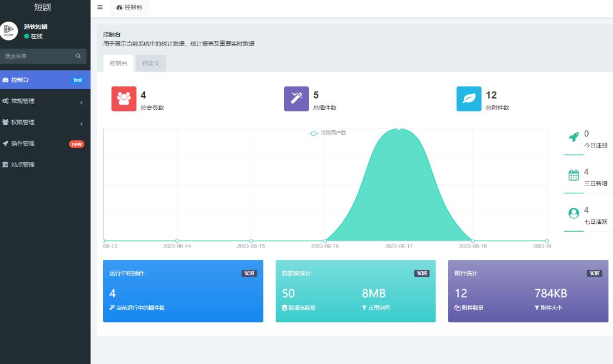The height and width of the screenshot is (364, 613).
Task: Open 站点管理 sidebar menu
Action: point(45,165)
